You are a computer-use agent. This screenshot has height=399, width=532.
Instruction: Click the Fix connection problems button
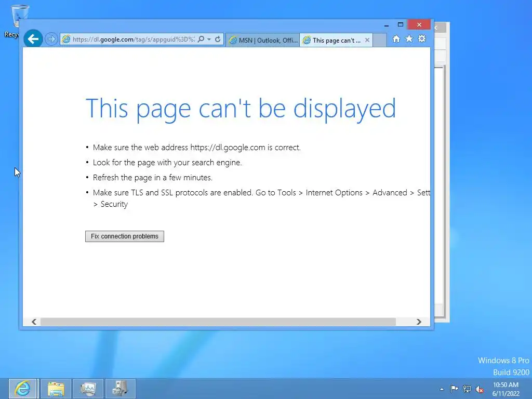[125, 236]
